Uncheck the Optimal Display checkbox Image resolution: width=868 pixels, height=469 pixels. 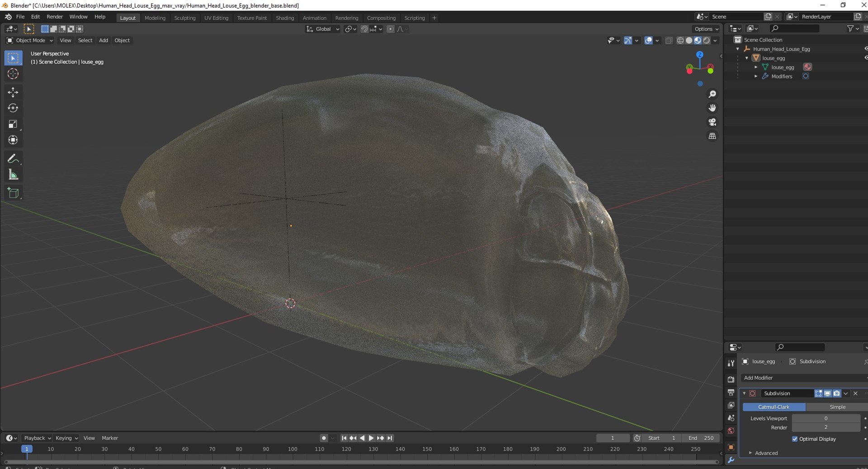[x=795, y=439]
